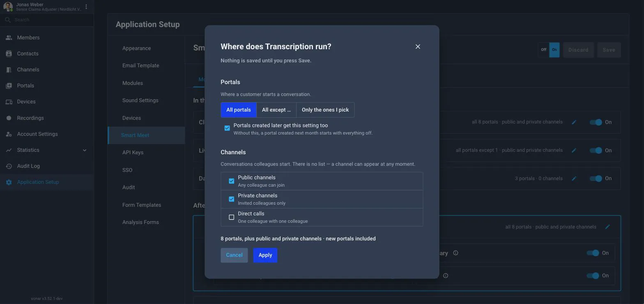The image size is (644, 304).
Task: Click the Devices icon in the left sidebar
Action: click(9, 102)
